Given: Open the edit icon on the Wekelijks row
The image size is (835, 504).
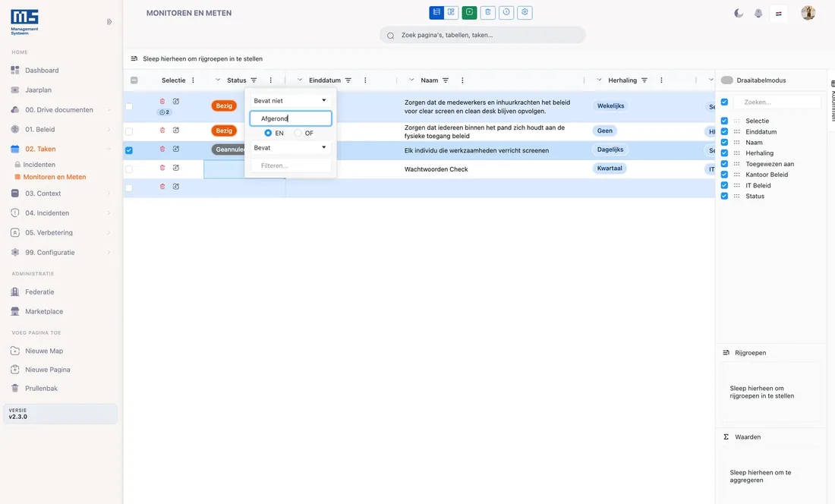Looking at the screenshot, I should click(176, 101).
